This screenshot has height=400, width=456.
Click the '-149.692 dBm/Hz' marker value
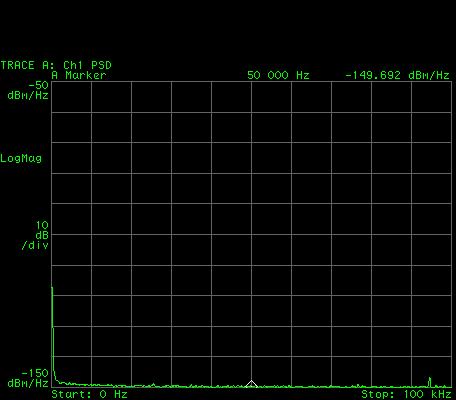397,75
